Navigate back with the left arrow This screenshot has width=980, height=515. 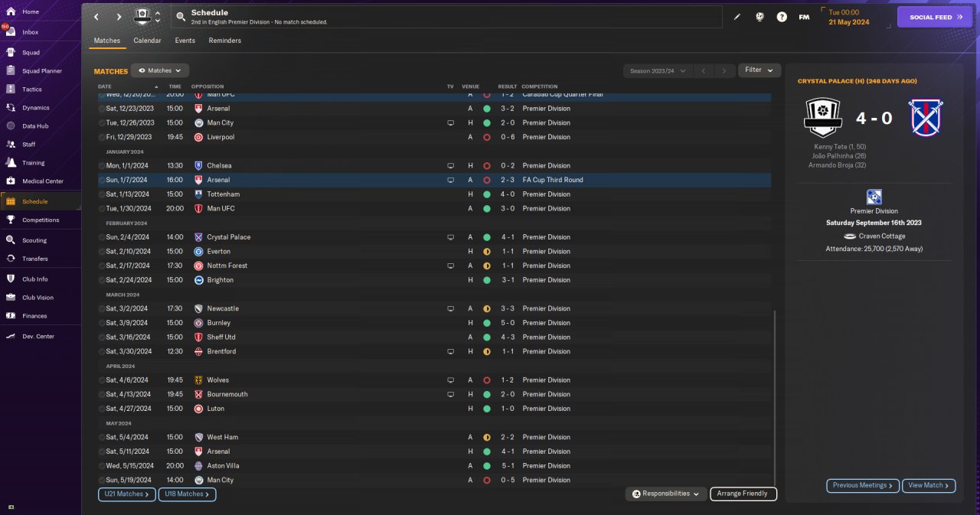[x=96, y=17]
